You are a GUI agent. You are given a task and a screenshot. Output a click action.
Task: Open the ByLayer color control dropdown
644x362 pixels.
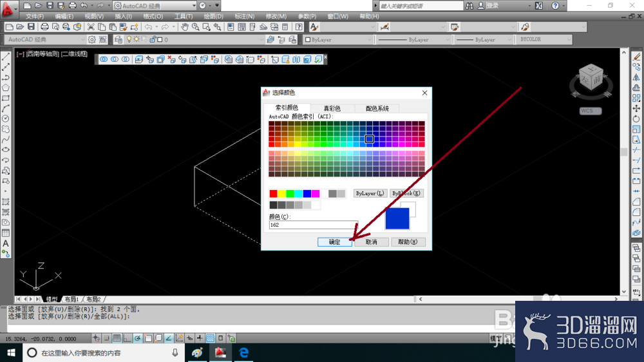click(339, 40)
